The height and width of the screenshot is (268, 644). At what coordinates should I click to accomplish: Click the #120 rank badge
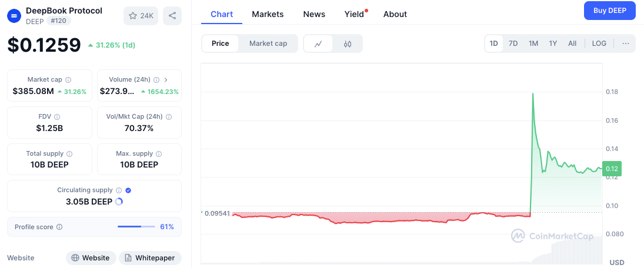[x=58, y=21]
